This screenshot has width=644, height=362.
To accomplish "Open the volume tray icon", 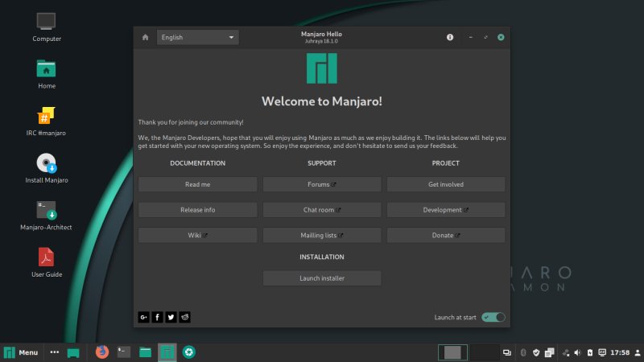I will pyautogui.click(x=577, y=352).
